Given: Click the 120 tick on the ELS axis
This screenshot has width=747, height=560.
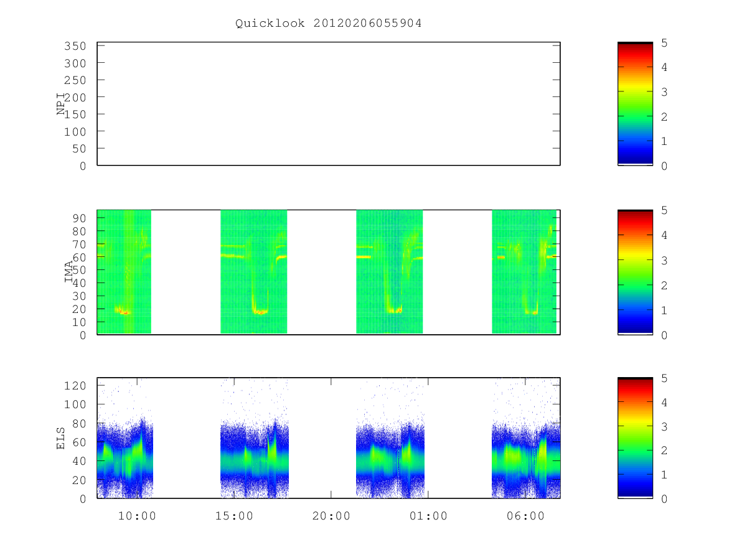Looking at the screenshot, I should 77,386.
